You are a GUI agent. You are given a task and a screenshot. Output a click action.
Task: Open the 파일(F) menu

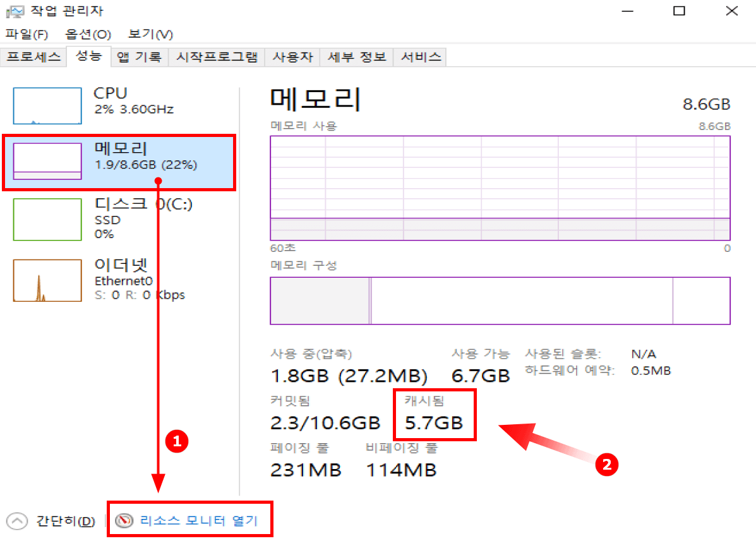(27, 34)
